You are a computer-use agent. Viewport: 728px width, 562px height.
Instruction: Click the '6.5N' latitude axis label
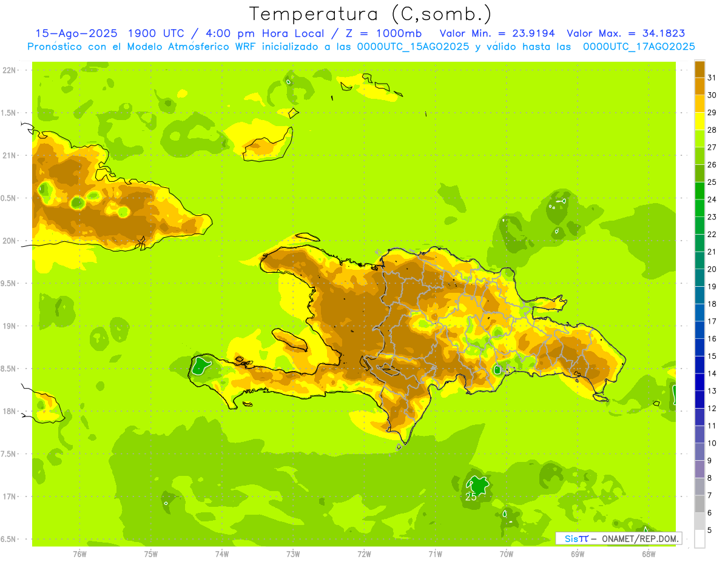10,539
